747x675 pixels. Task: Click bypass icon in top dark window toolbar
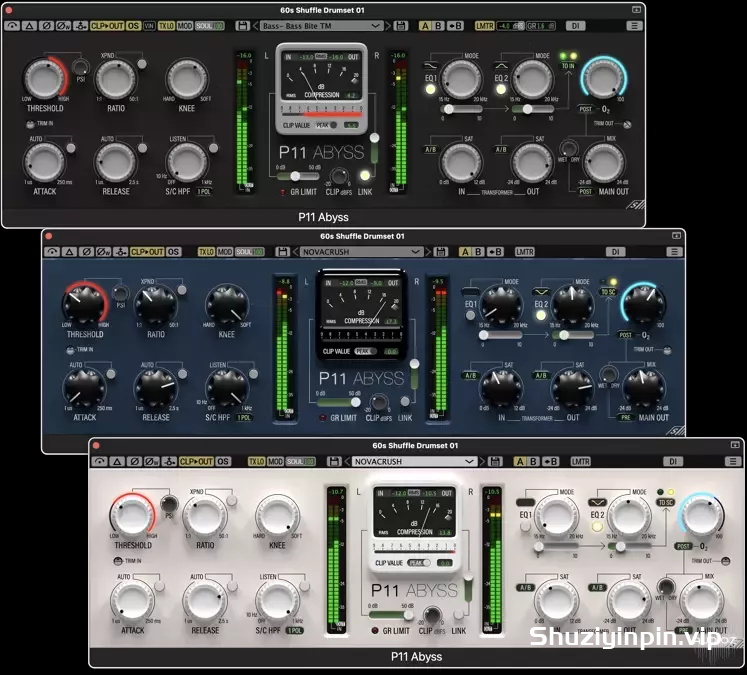(x=12, y=26)
